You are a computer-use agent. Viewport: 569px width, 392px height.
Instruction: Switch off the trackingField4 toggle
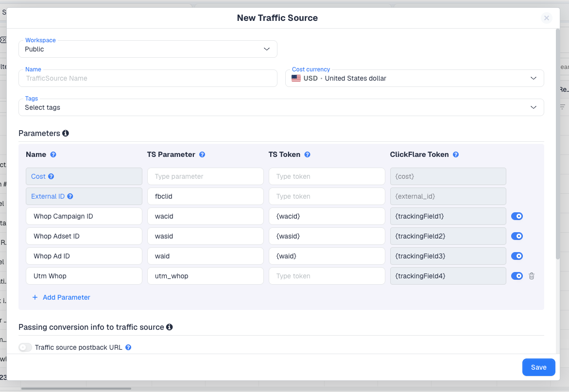(x=517, y=276)
